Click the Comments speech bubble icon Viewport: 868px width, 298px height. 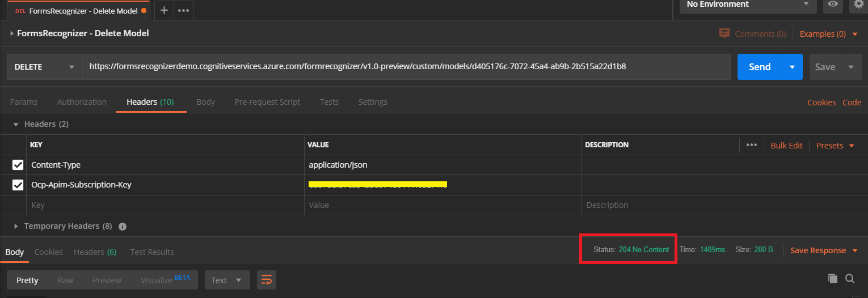[x=724, y=33]
